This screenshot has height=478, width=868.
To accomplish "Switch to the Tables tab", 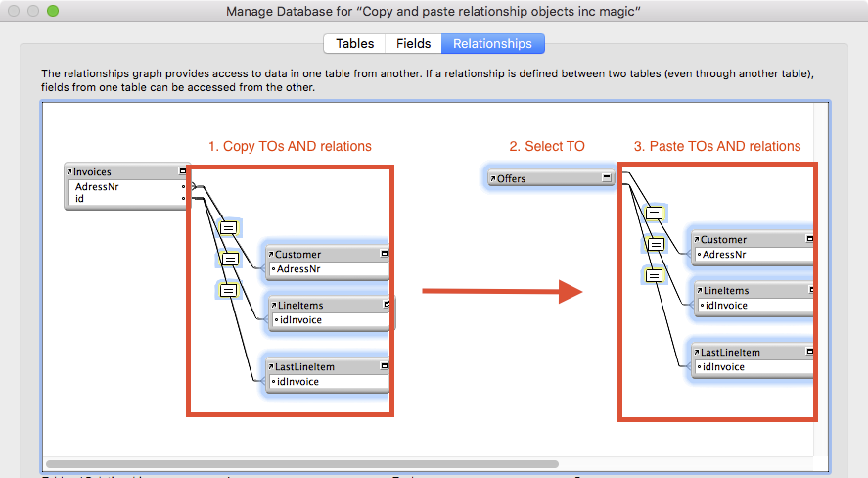I will point(354,44).
